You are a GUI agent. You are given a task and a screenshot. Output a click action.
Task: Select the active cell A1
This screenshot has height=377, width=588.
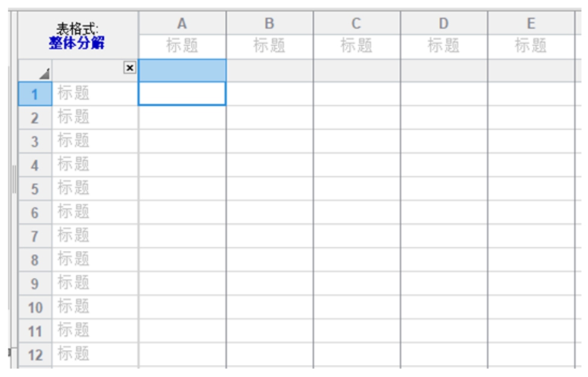point(182,94)
